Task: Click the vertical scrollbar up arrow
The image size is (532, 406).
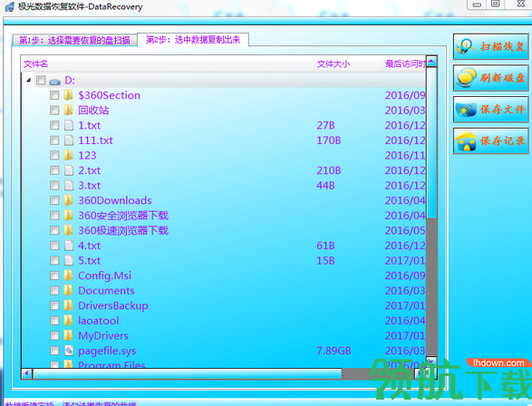Action: 431,62
